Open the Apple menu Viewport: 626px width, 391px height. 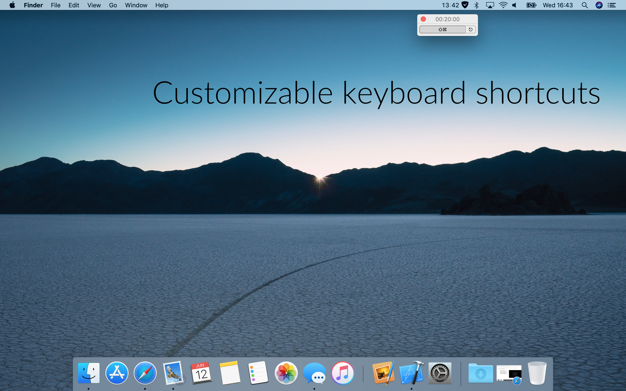click(x=12, y=5)
